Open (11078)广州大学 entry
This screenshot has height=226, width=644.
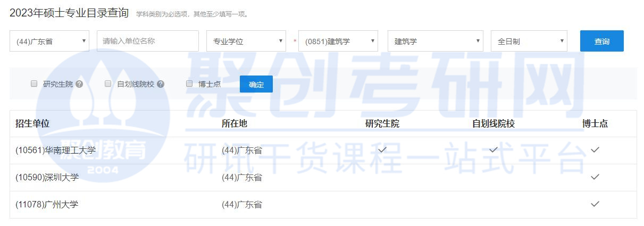[47, 204]
